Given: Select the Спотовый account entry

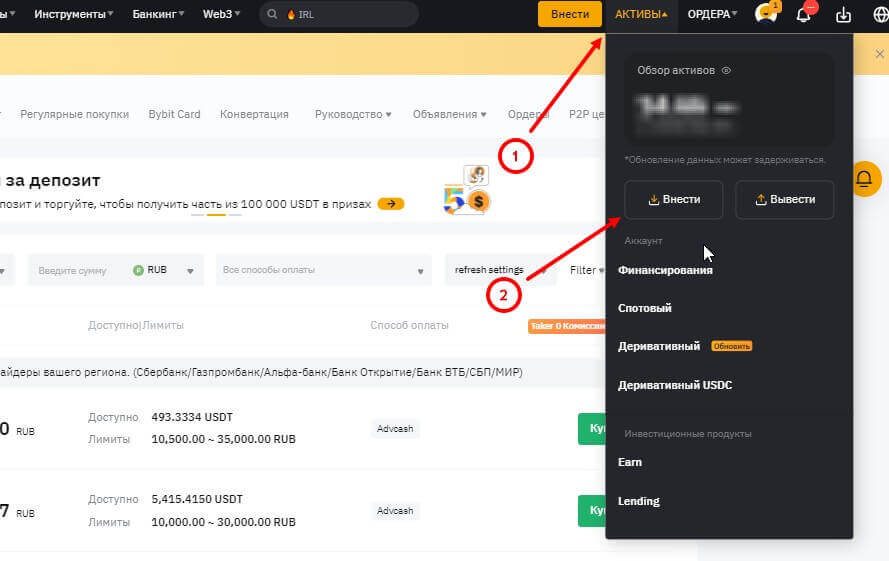Looking at the screenshot, I should tap(645, 308).
